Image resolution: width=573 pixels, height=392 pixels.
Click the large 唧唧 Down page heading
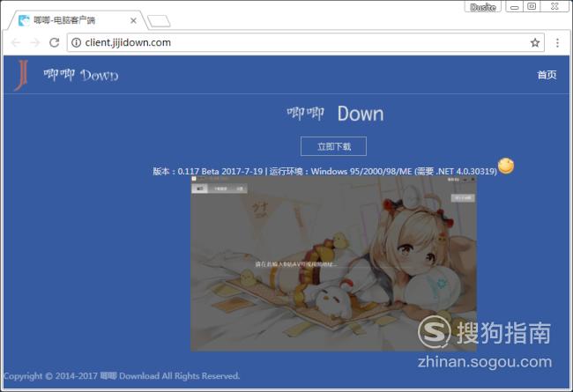[335, 114]
